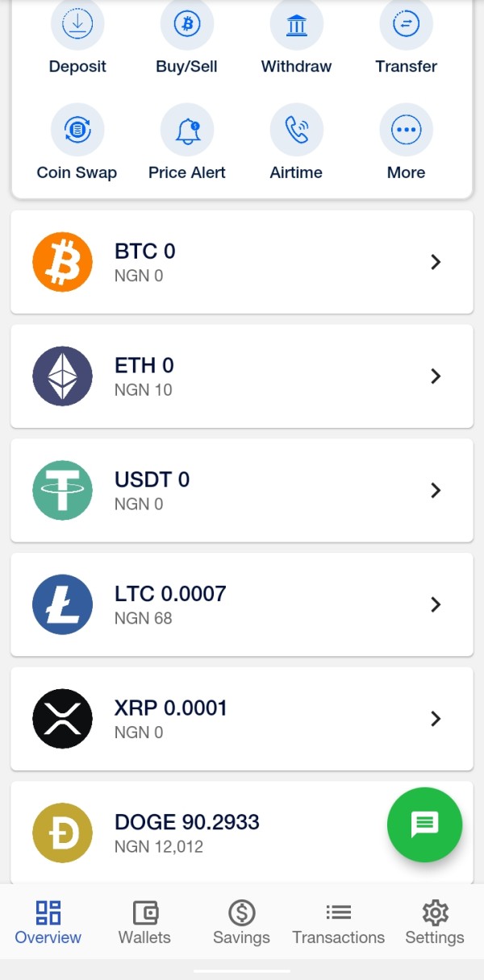
Task: Launch Coin Swap icon
Action: (x=77, y=130)
